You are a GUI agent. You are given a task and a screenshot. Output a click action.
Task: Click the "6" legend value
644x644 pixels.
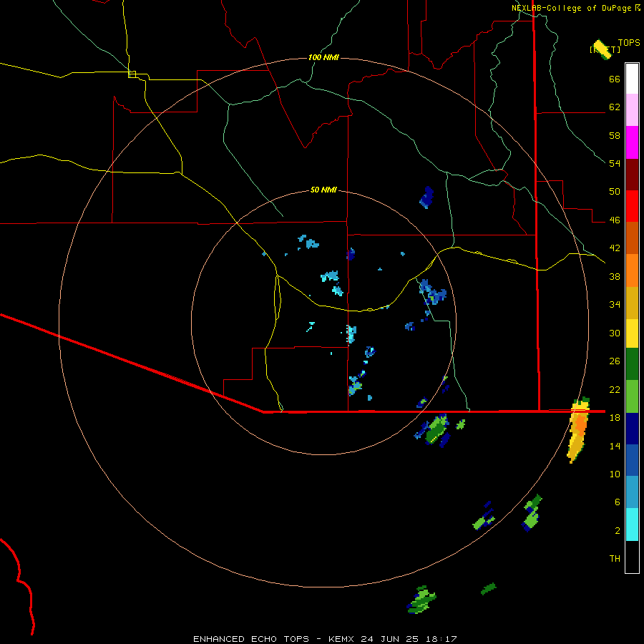coord(618,502)
